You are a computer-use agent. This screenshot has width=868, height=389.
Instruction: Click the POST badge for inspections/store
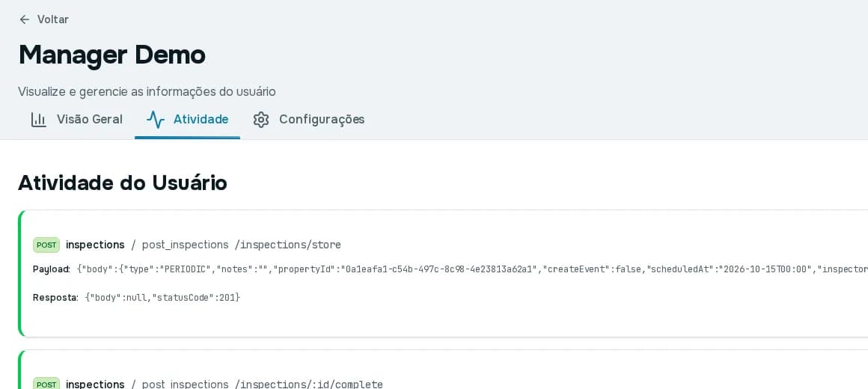pos(46,245)
